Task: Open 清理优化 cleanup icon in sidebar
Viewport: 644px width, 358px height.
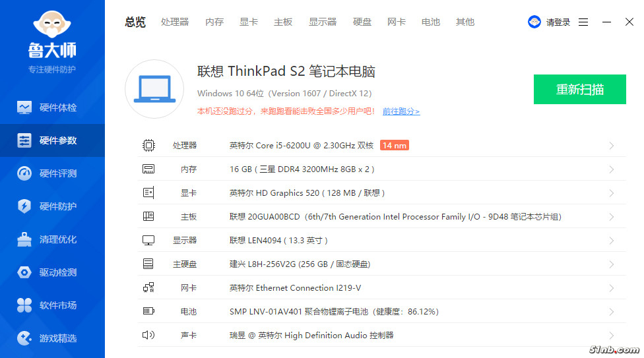Action: [x=24, y=239]
